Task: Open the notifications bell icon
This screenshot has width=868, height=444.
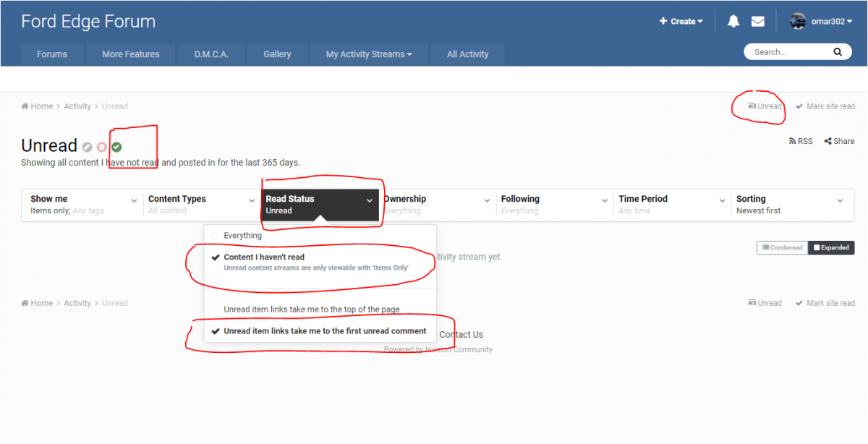Action: 733,21
